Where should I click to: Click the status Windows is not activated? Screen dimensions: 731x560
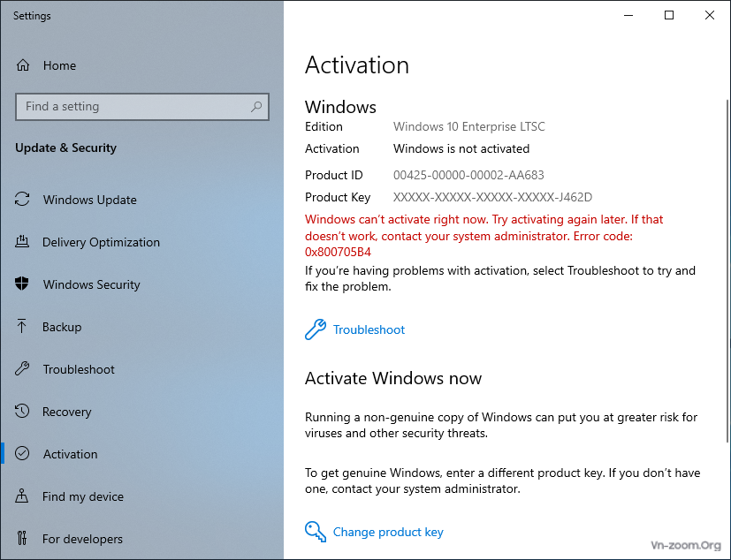click(x=461, y=148)
